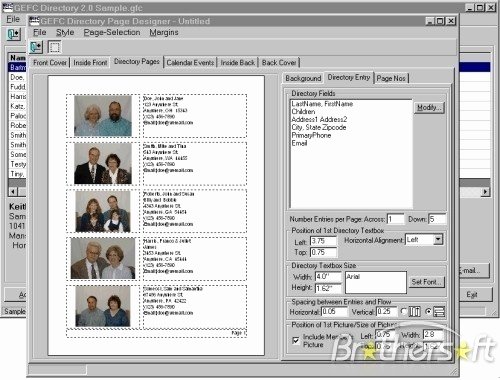Click the toolbar icon in background GEFC Directory window
Viewport: 500px width, 380px height.
[13, 34]
